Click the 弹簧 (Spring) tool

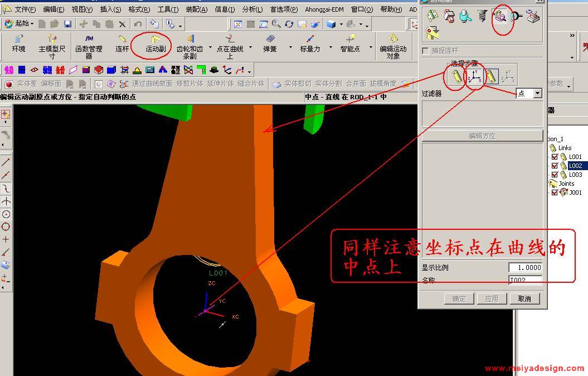click(270, 44)
